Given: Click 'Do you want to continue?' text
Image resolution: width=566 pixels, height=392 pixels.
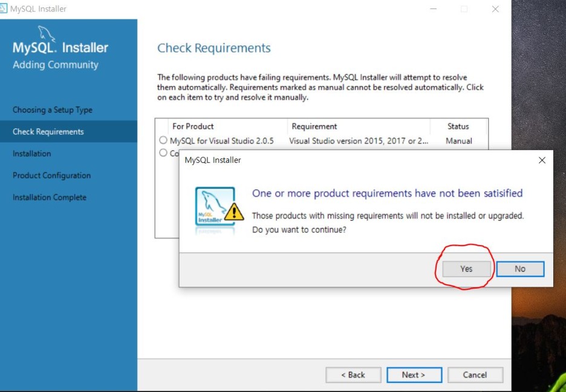Looking at the screenshot, I should pos(299,230).
